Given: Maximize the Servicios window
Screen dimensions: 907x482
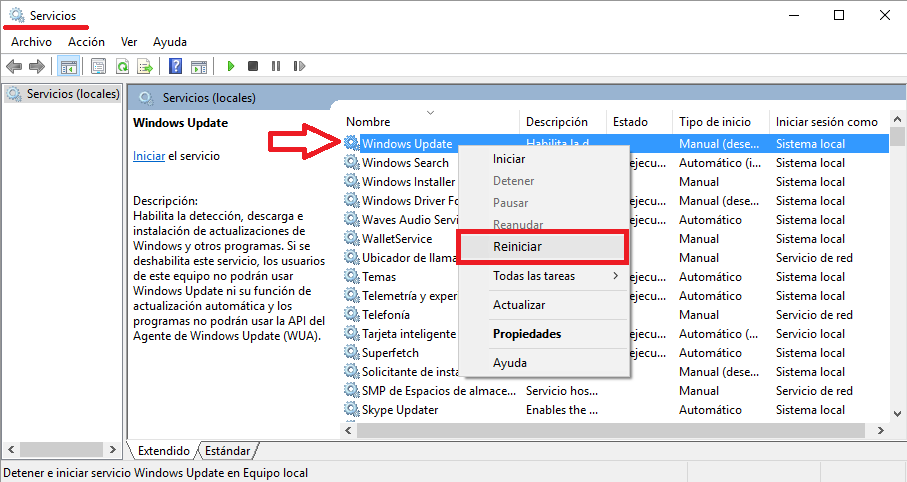Looking at the screenshot, I should coord(839,15).
